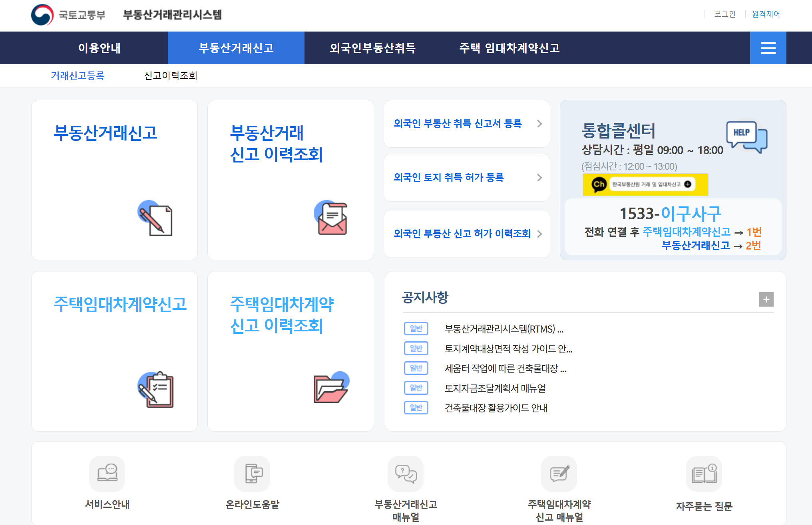The height and width of the screenshot is (525, 812).
Task: Click the chevron beside 외국인 부동산 취득 신고서 등록
Action: coord(539,124)
